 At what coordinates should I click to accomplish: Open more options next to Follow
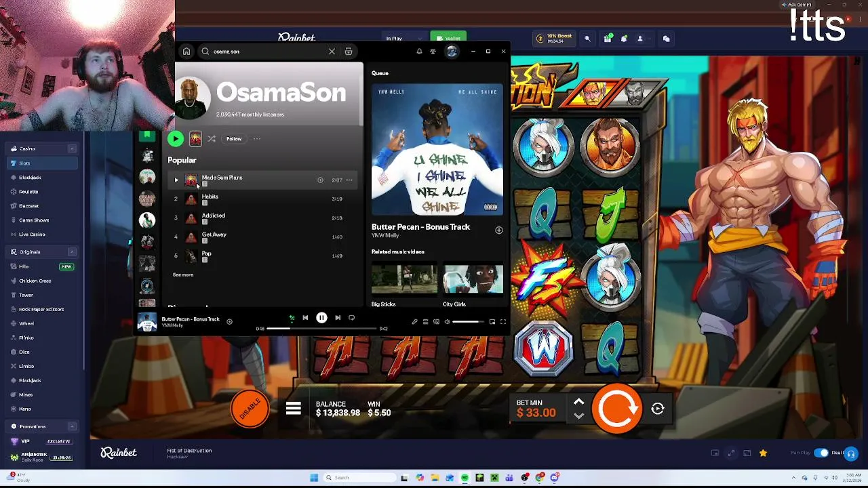point(257,139)
